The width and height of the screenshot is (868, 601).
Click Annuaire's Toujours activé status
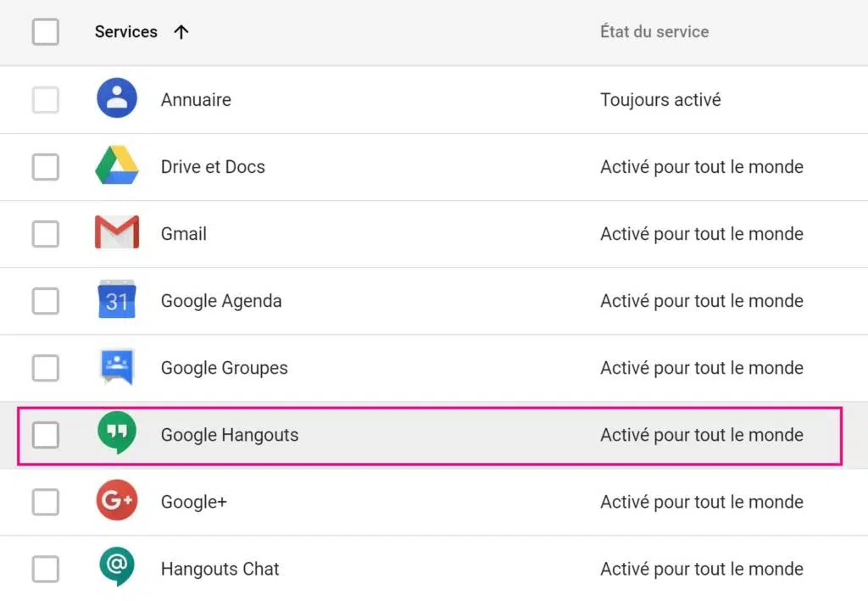pyautogui.click(x=660, y=100)
